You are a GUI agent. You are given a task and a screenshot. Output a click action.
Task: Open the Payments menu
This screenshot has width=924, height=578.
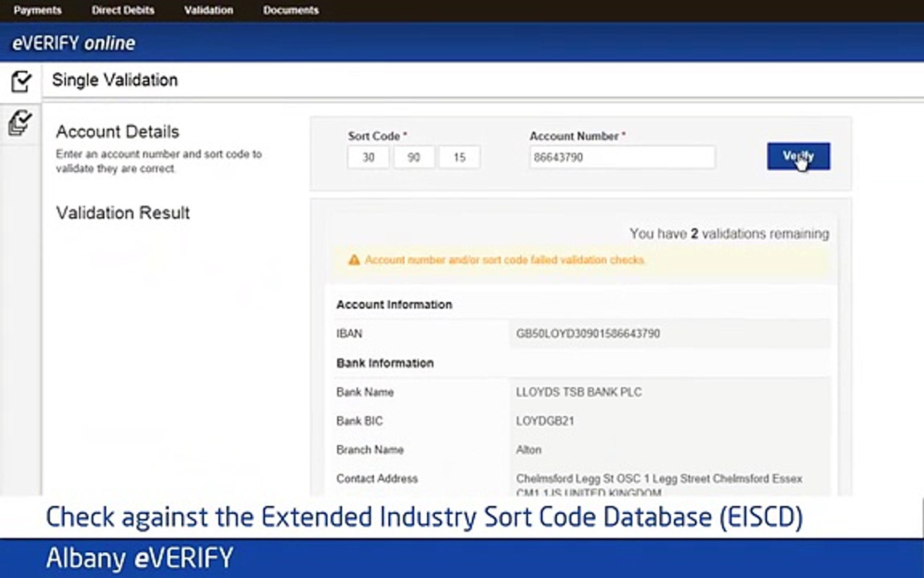pyautogui.click(x=37, y=10)
